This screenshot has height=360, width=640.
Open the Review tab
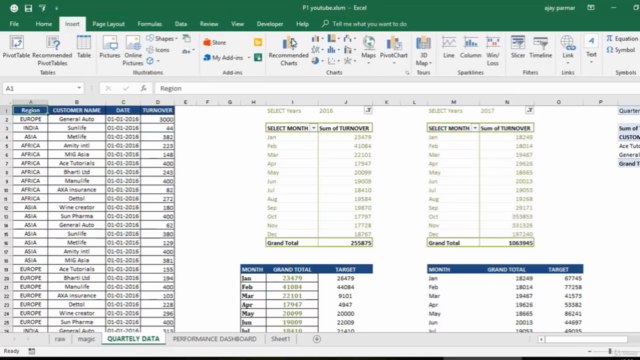pyautogui.click(x=209, y=24)
